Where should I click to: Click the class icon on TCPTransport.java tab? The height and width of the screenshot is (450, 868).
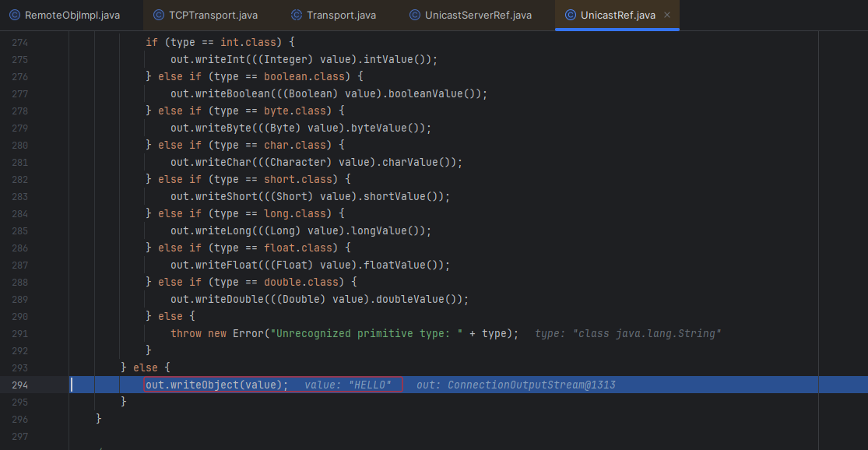tap(159, 15)
